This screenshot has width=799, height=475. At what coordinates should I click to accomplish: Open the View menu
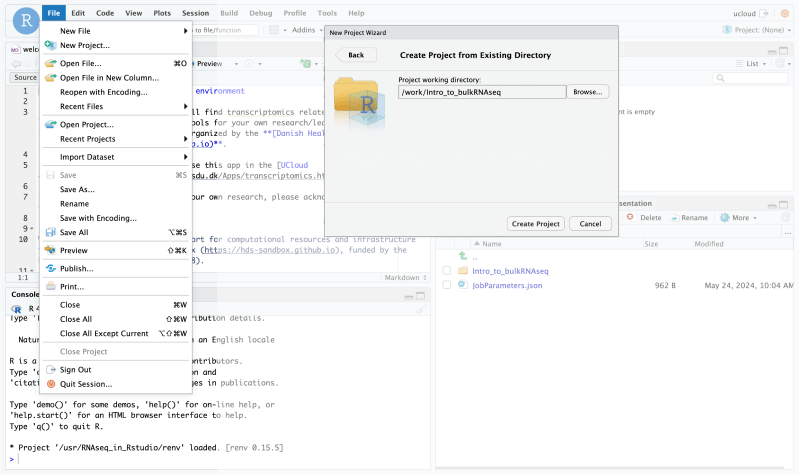coord(134,13)
